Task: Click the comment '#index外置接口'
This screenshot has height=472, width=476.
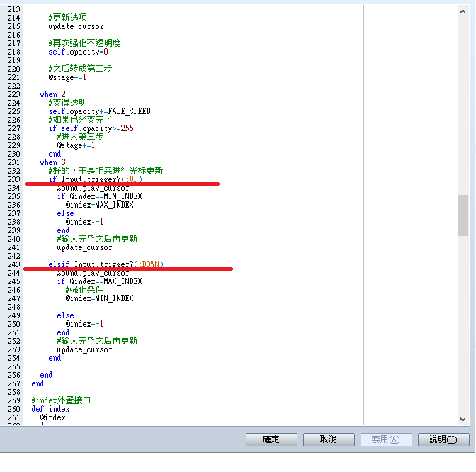Action: pyautogui.click(x=61, y=400)
